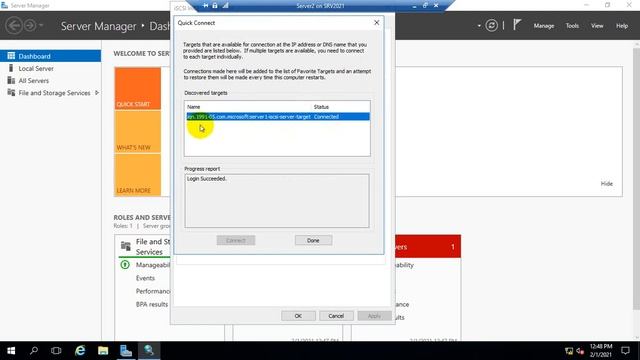640x360 pixels.
Task: Open Local Server in sidebar
Action: click(36, 69)
